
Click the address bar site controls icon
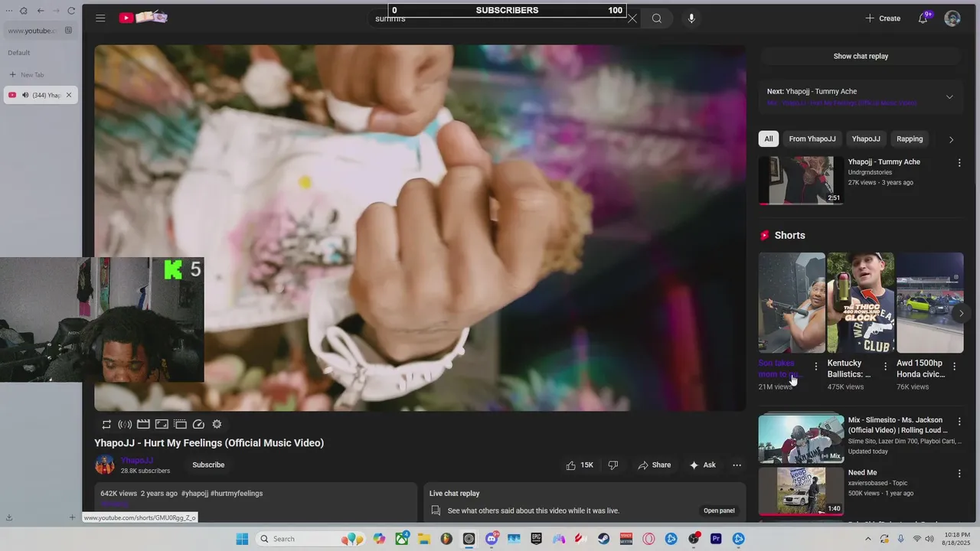pyautogui.click(x=68, y=31)
